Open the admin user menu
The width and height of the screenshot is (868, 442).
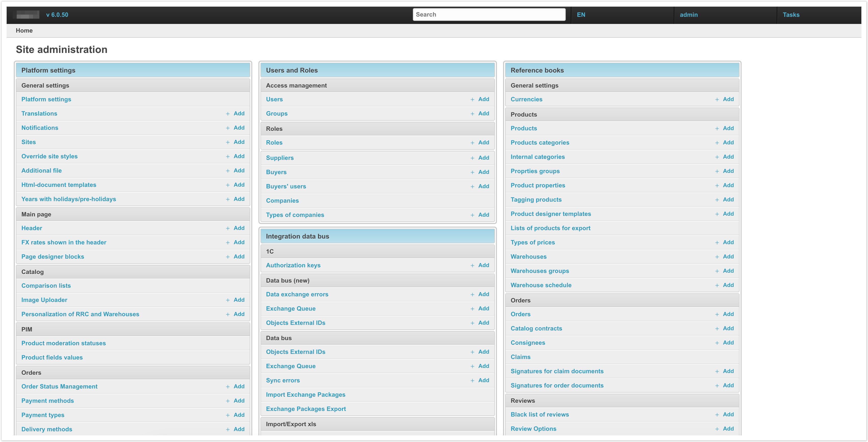point(688,15)
